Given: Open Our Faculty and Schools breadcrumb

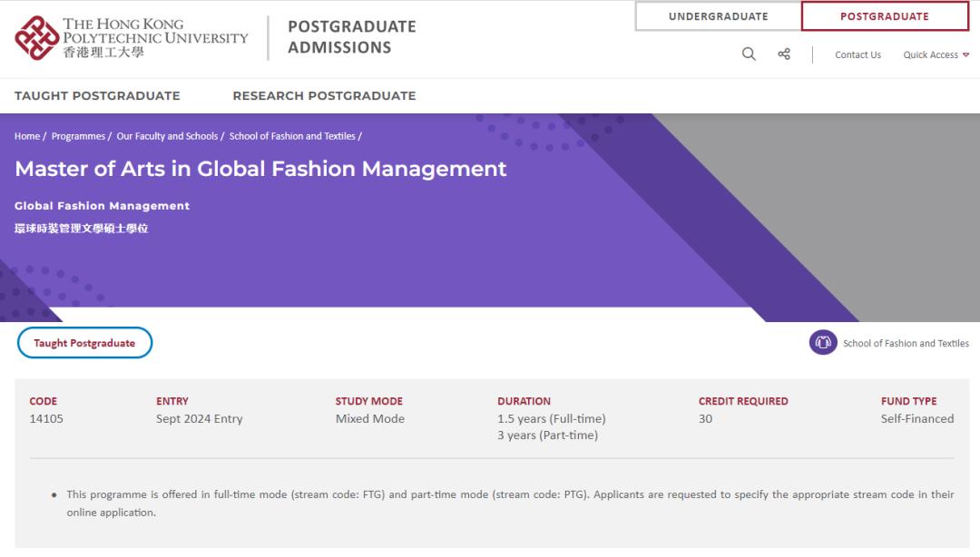Looking at the screenshot, I should (167, 136).
